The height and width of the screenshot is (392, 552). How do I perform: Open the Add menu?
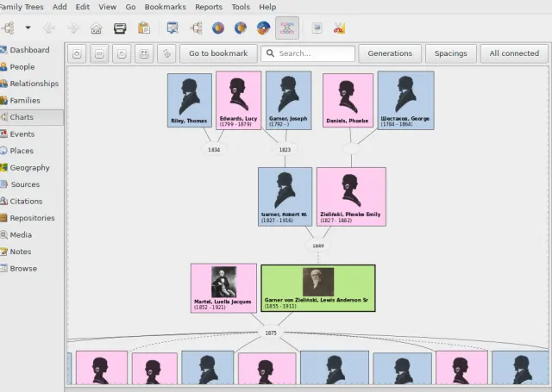tap(60, 7)
